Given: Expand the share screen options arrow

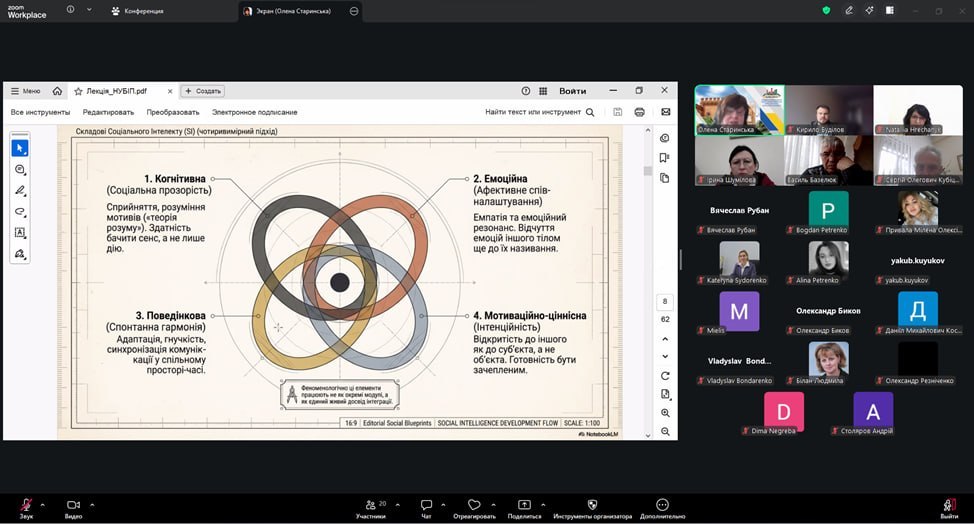Looking at the screenshot, I should coord(542,503).
